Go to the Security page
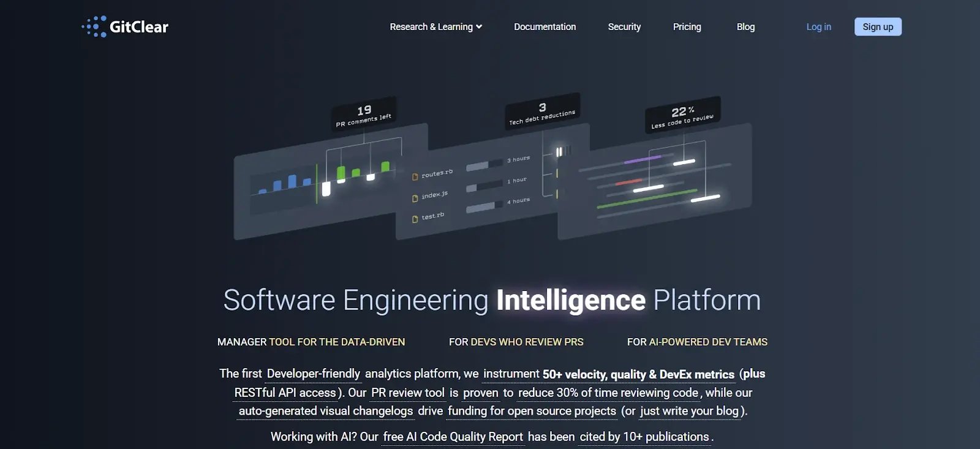980x449 pixels. click(x=624, y=27)
